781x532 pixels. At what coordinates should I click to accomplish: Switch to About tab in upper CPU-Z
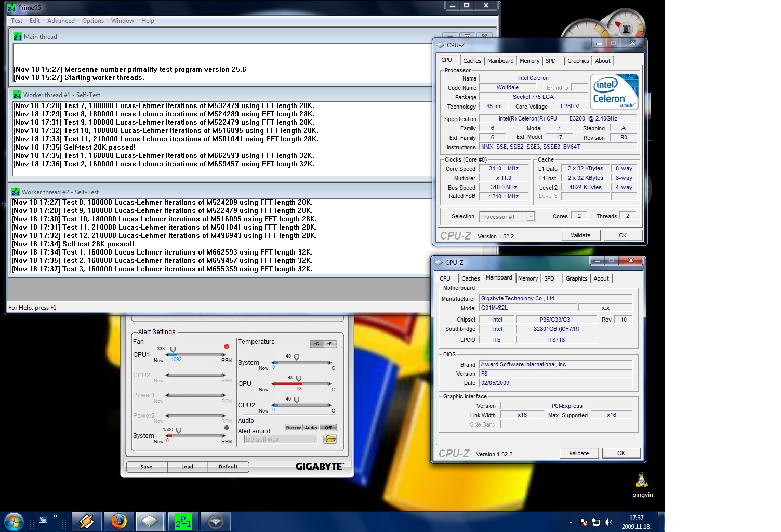[603, 61]
